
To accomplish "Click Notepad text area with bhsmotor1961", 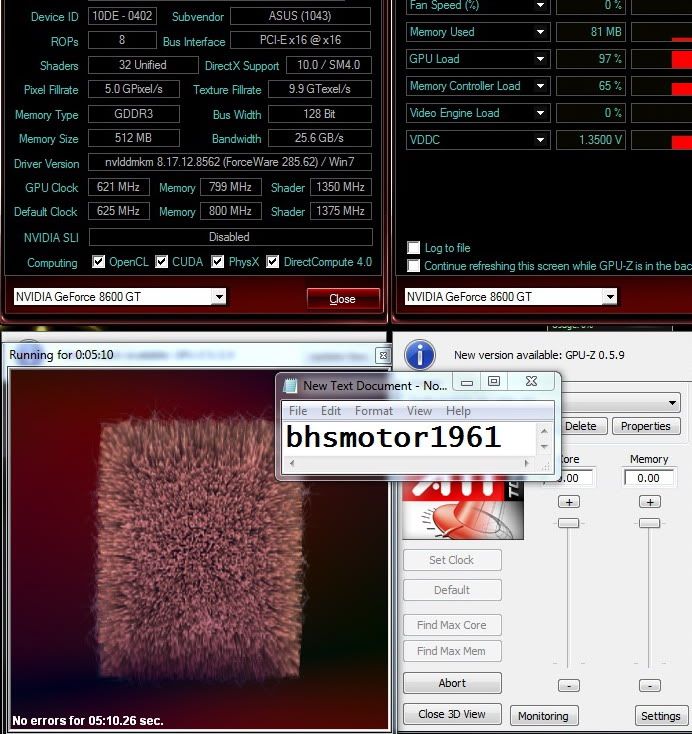I will (410, 438).
